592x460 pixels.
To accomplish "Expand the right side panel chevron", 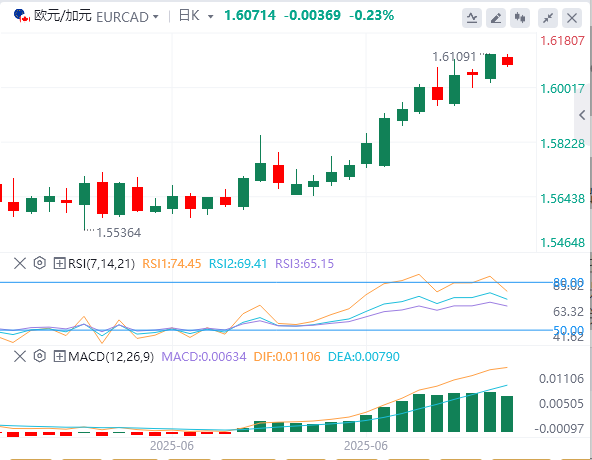I will pyautogui.click(x=582, y=115).
